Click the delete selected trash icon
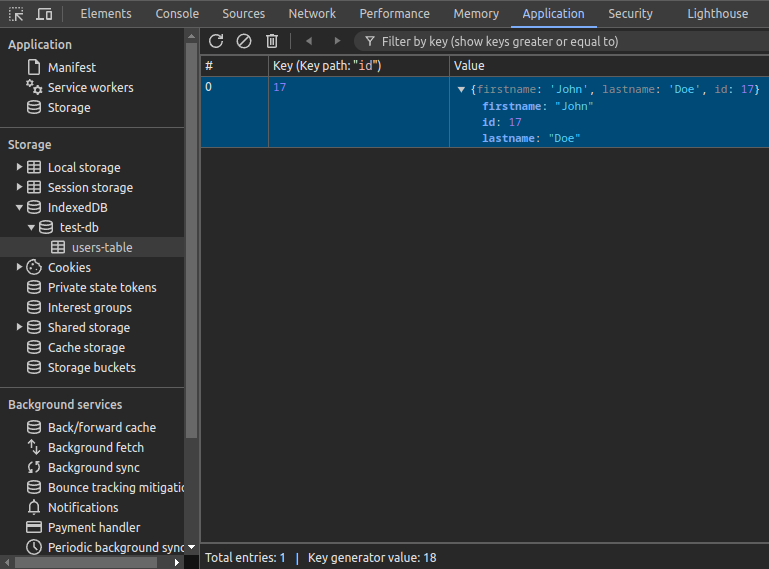 click(272, 41)
